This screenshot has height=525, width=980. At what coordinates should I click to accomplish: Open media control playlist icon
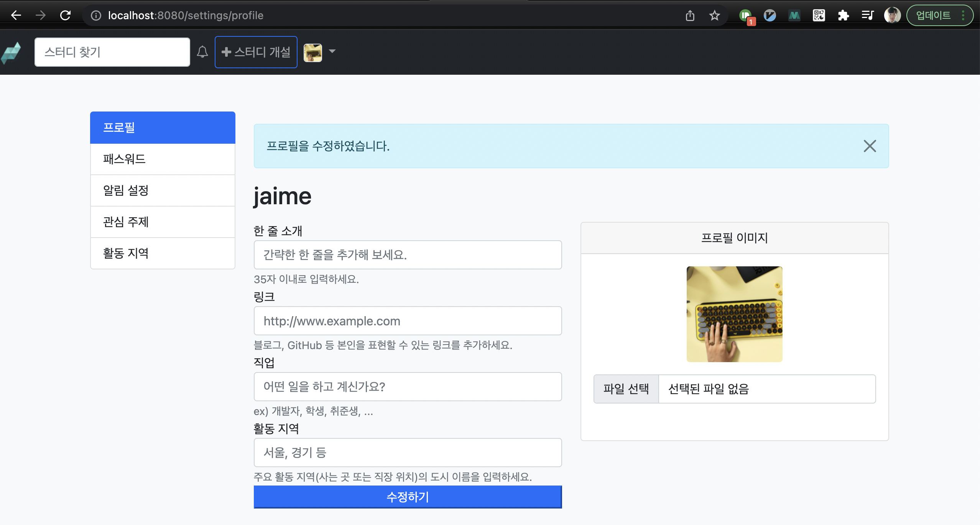867,15
